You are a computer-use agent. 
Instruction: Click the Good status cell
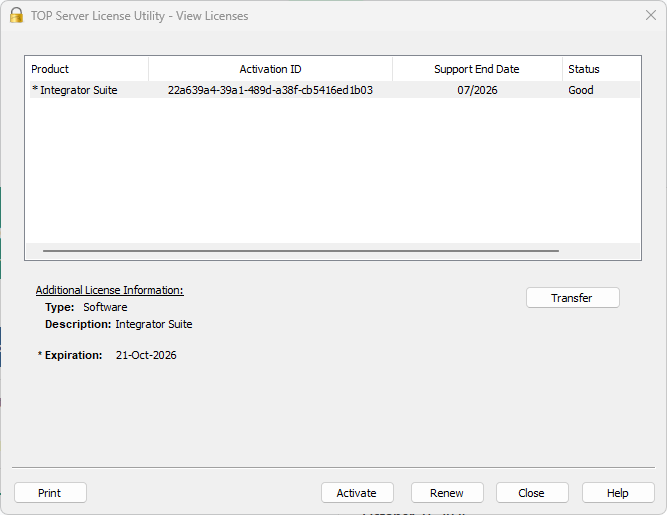581,90
